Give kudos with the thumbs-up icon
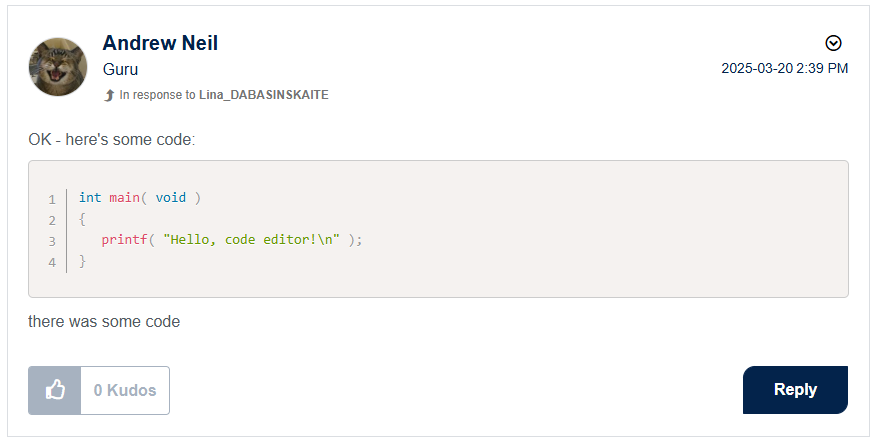The image size is (877, 442). click(x=55, y=390)
